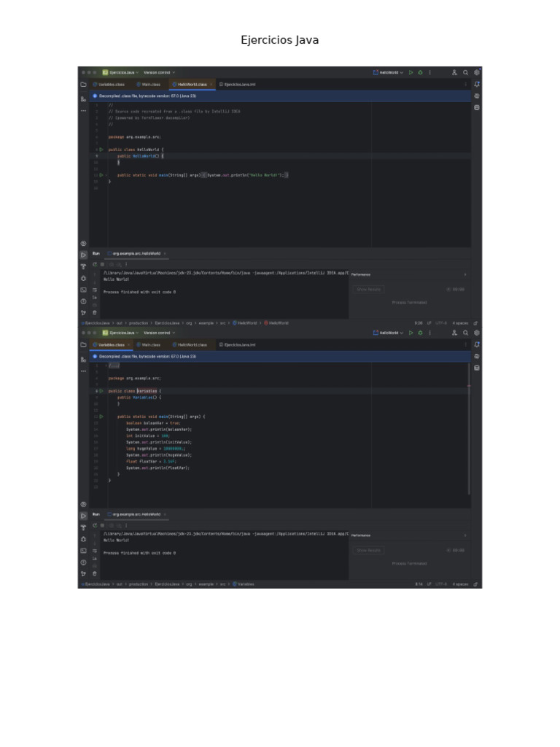Viewport: 560px width, 747px height.
Task: Expand Performance panel in Variables.class IDE
Action: [465, 535]
